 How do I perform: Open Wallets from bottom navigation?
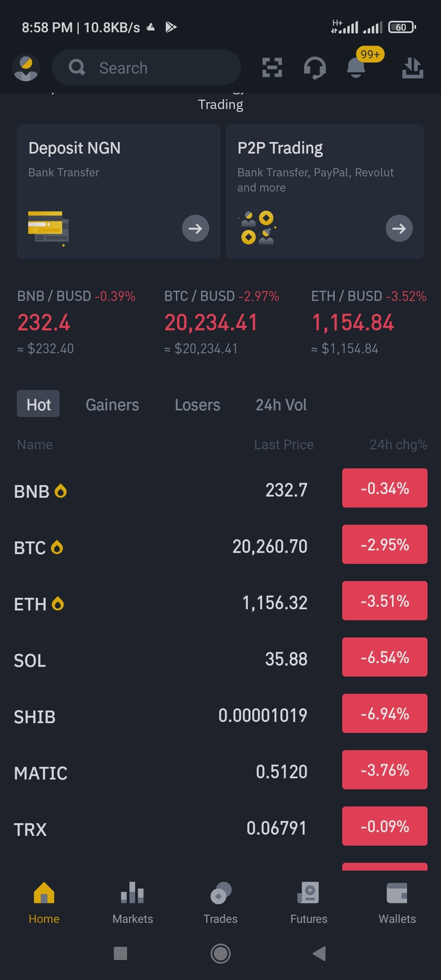pos(397,903)
